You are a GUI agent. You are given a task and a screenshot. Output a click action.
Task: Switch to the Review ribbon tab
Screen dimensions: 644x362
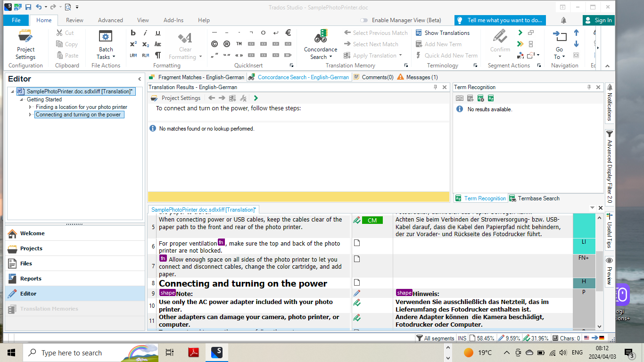click(x=74, y=20)
